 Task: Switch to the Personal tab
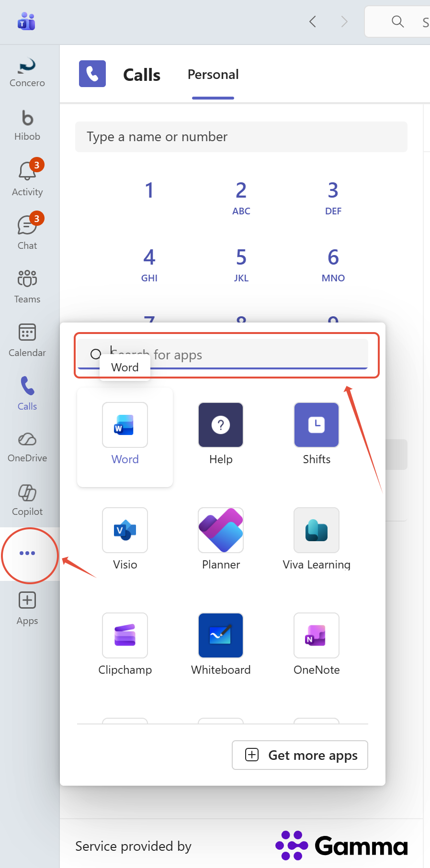(x=213, y=75)
